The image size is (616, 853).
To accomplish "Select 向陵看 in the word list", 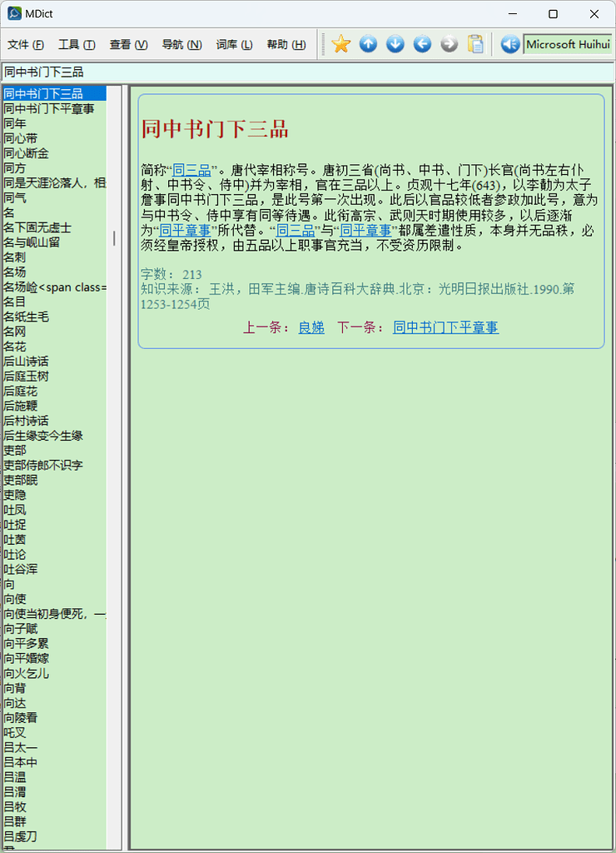I will (x=54, y=717).
